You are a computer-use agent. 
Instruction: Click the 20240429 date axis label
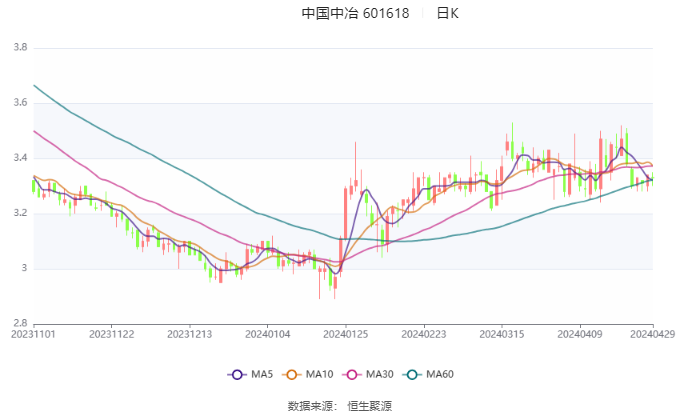click(653, 334)
